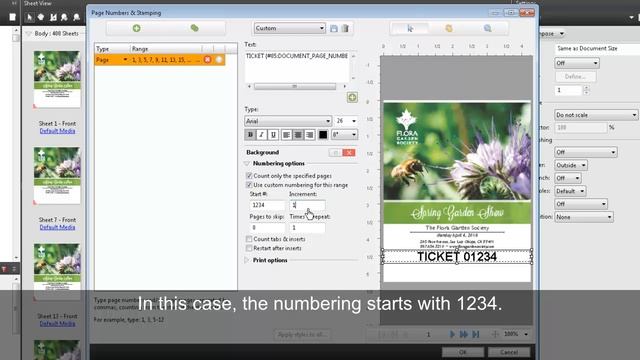Select the arrow tool in Sheet View toolbar
Image resolution: width=640 pixels, height=360 pixels.
click(x=29, y=17)
